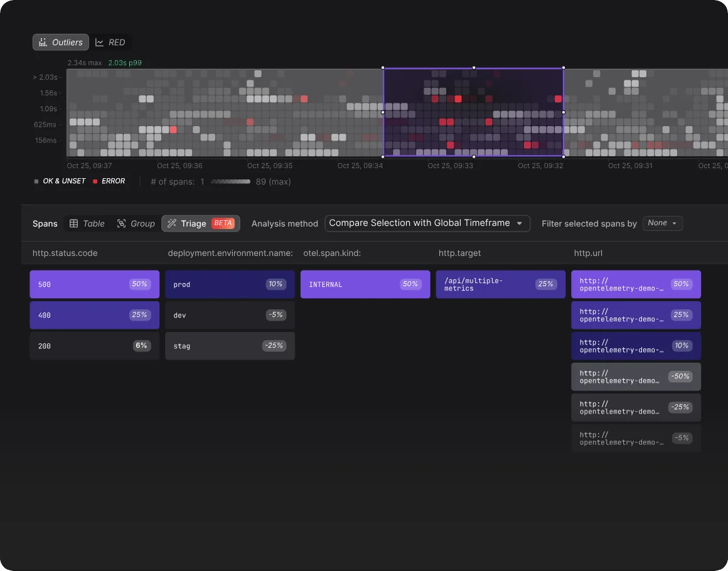Click the gray OK & UNSET legend square
728x571 pixels.
click(x=36, y=181)
